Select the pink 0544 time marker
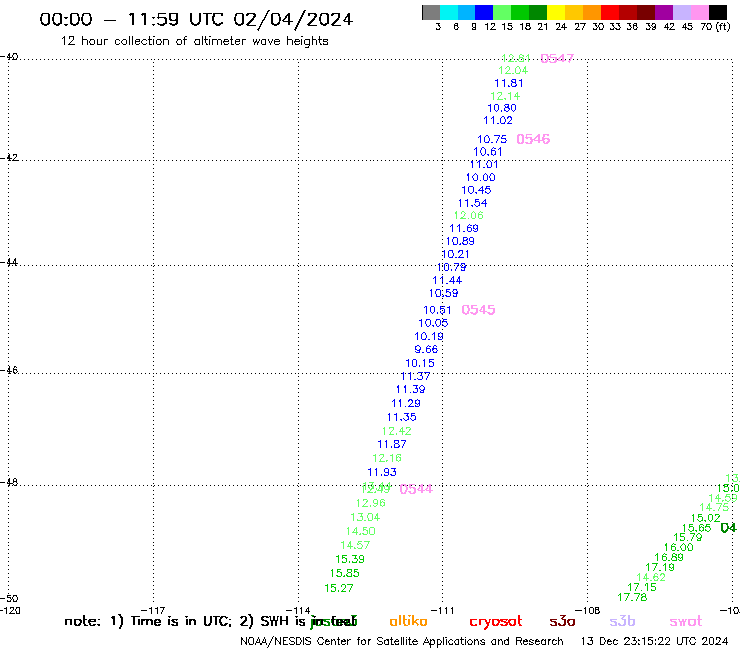740x650 pixels. click(416, 489)
